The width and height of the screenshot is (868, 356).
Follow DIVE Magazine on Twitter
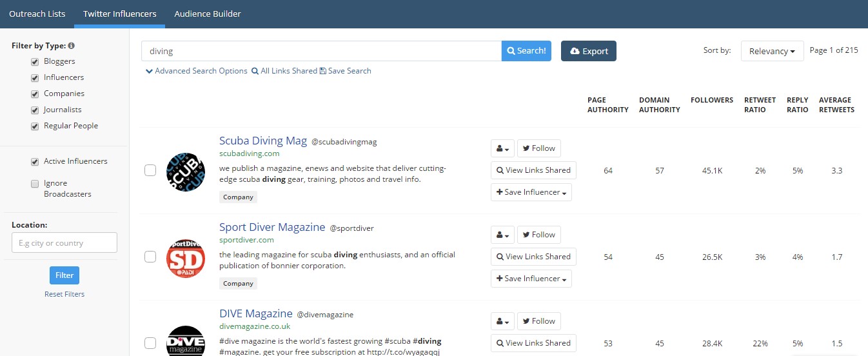point(538,321)
